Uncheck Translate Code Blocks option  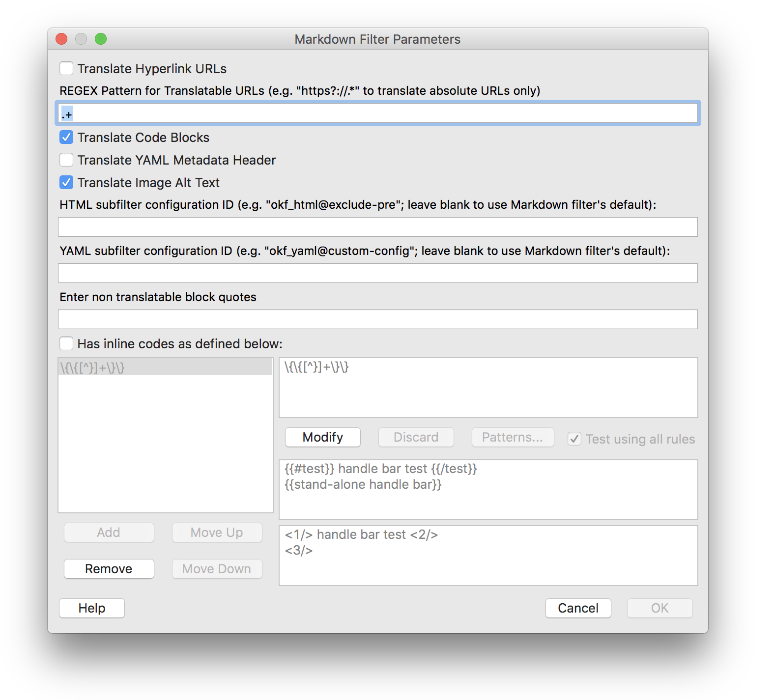[66, 138]
